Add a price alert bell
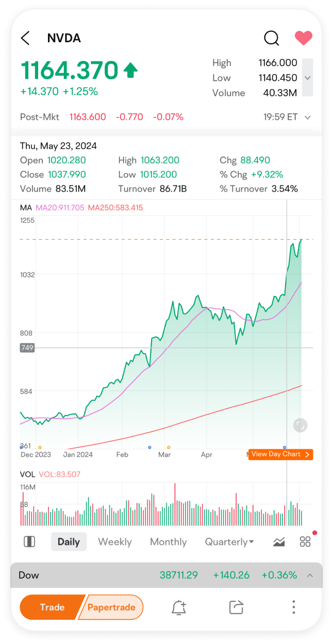Viewport: 333px width, 644px height. click(x=178, y=607)
